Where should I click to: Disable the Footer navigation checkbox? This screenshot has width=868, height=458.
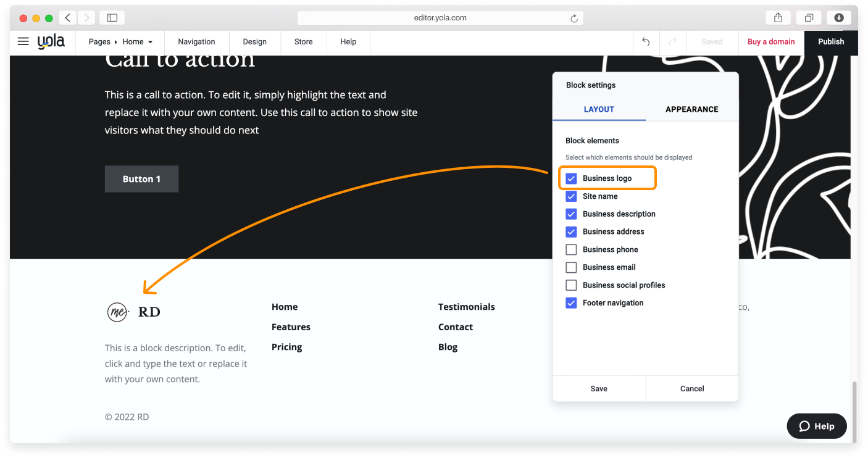click(x=571, y=303)
